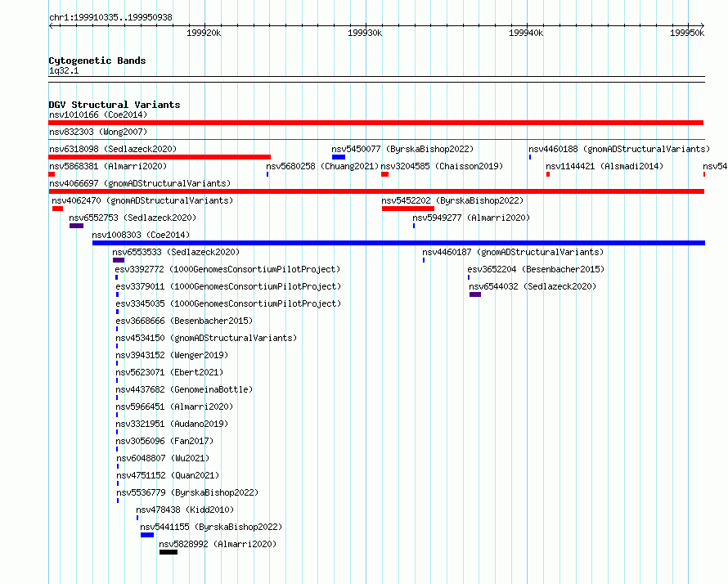This screenshot has width=728, height=584.
Task: Open nsv6048807 (Wu2021) variant
Action: tap(163, 458)
